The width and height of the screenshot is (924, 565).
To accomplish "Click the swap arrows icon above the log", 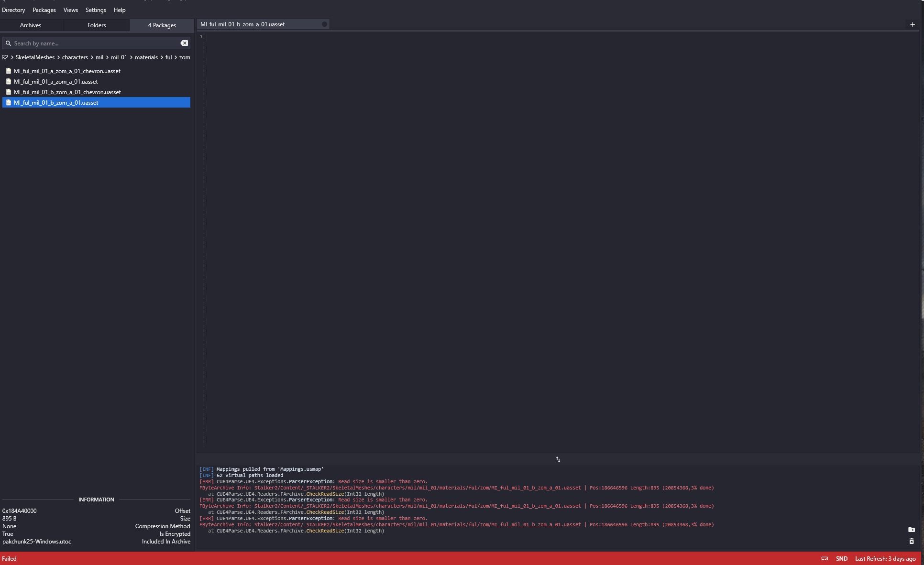I will pos(558,459).
